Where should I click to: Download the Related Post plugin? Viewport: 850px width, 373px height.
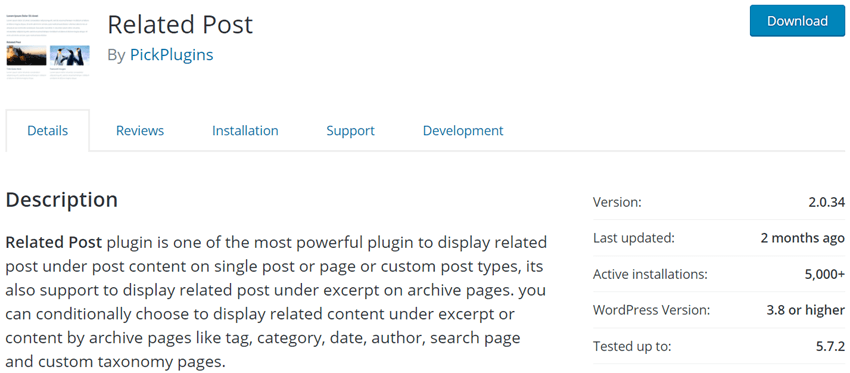click(797, 21)
